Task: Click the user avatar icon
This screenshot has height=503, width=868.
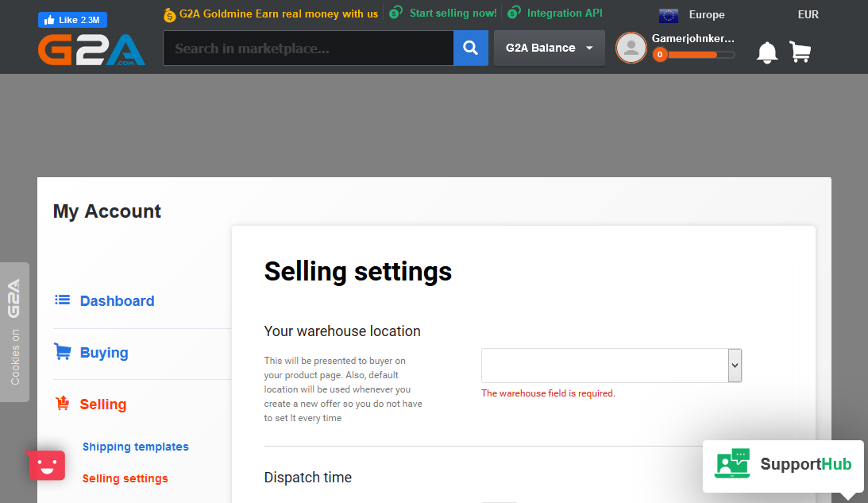Action: pyautogui.click(x=631, y=48)
